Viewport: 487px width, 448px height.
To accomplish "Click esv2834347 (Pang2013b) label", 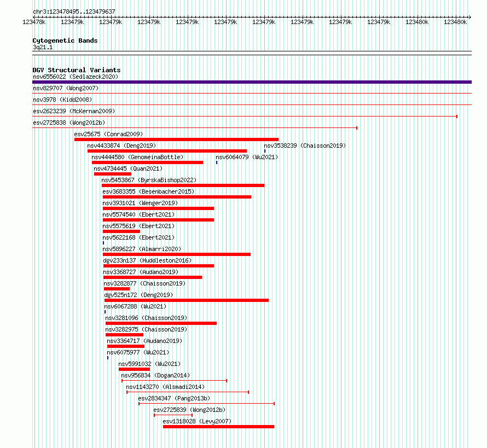I will point(174,398).
